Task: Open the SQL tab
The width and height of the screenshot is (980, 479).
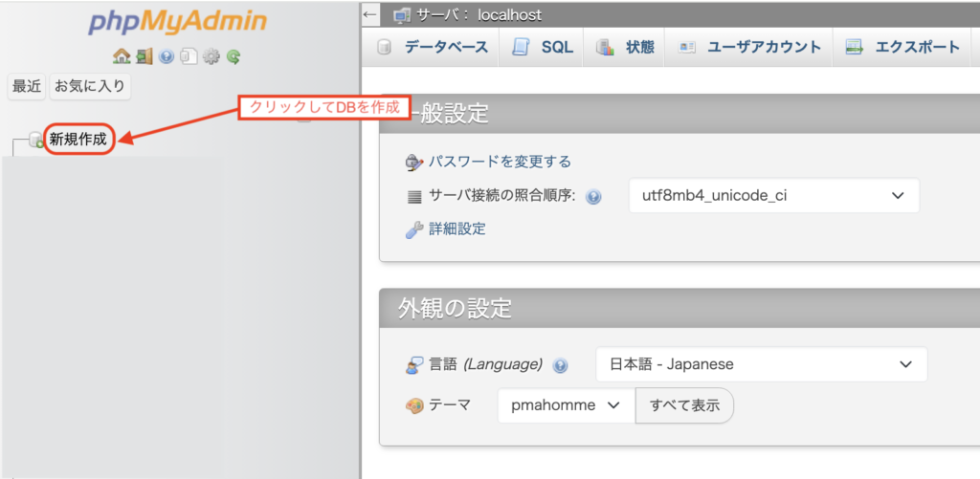Action: [x=542, y=48]
